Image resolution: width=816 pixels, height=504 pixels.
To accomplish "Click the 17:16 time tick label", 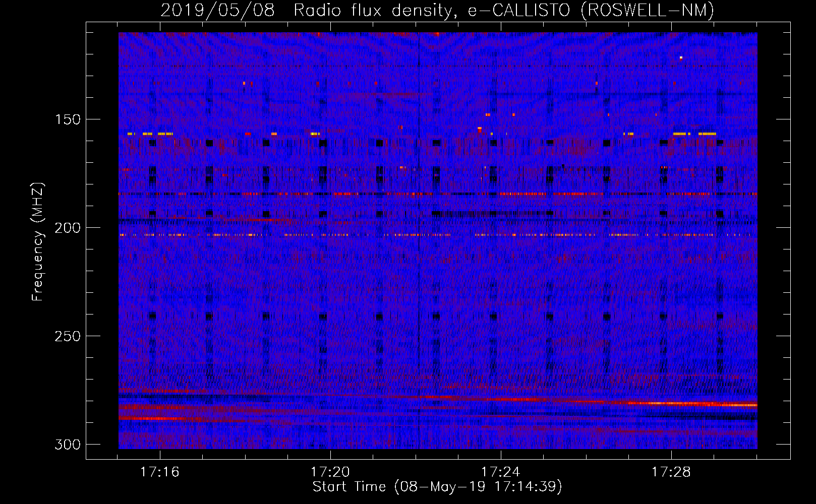I will coord(160,472).
